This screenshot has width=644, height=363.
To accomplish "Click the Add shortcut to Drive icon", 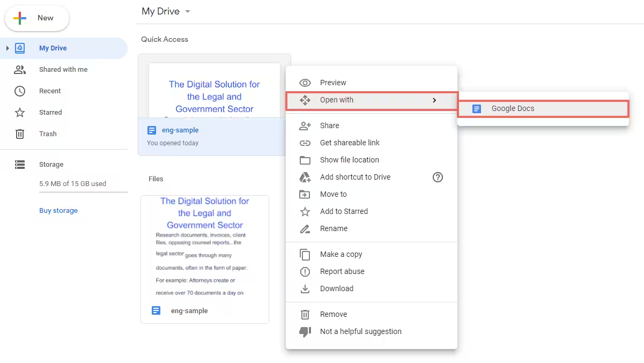I will tap(305, 177).
